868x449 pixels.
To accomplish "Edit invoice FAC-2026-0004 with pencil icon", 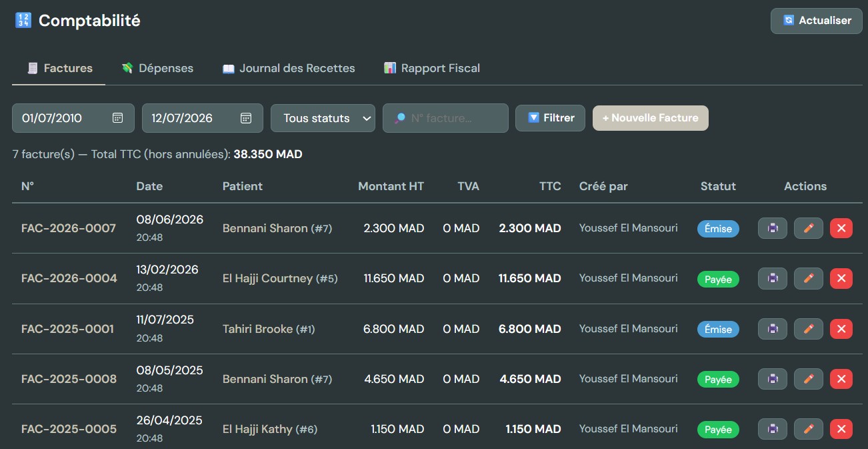I will point(809,278).
